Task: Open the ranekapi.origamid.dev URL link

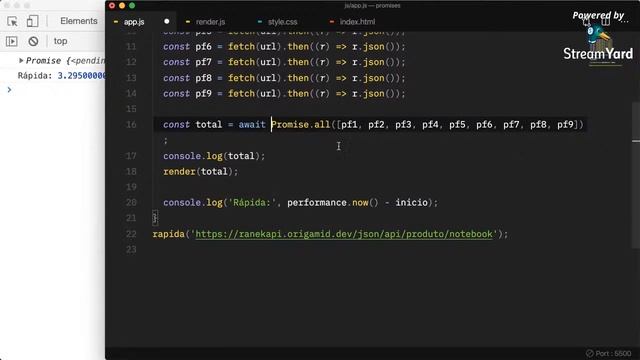Action: [344, 234]
